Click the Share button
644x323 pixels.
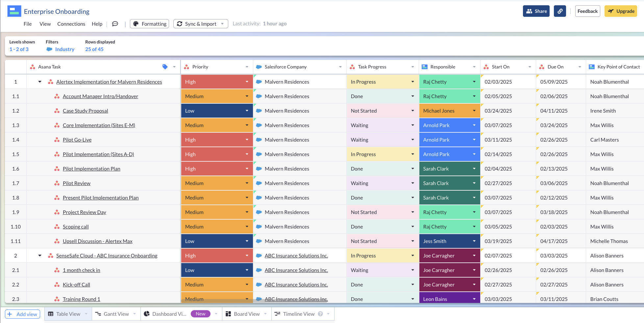[x=536, y=11]
